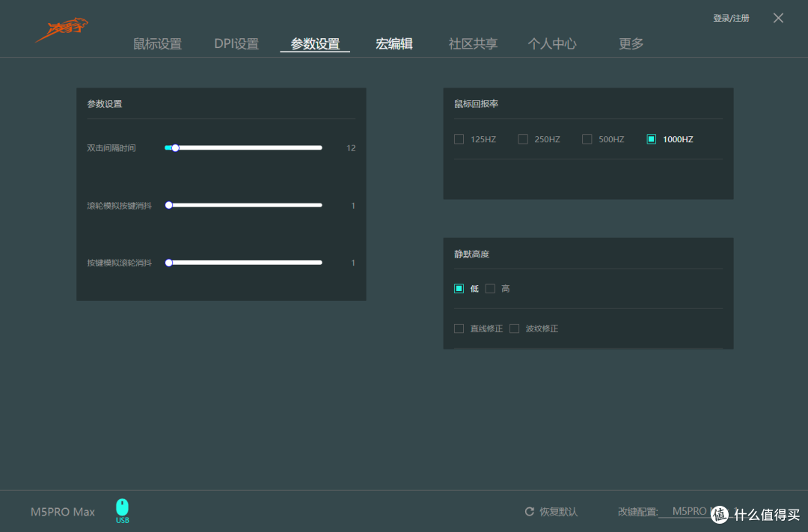Click the orange leopard brand logo
This screenshot has height=532, width=808.
click(x=62, y=29)
